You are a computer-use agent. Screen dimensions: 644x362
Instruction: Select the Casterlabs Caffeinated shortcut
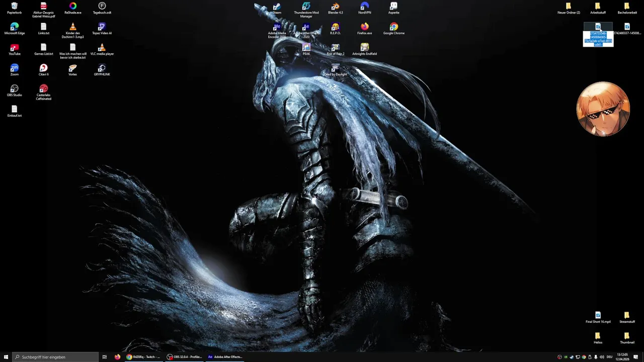pos(43,93)
